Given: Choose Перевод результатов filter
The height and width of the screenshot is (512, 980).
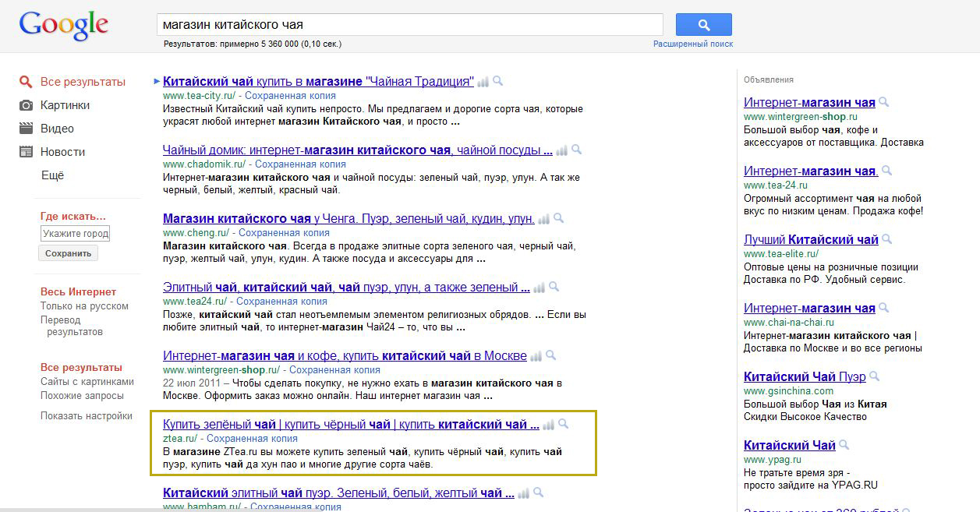Looking at the screenshot, I should click(72, 326).
